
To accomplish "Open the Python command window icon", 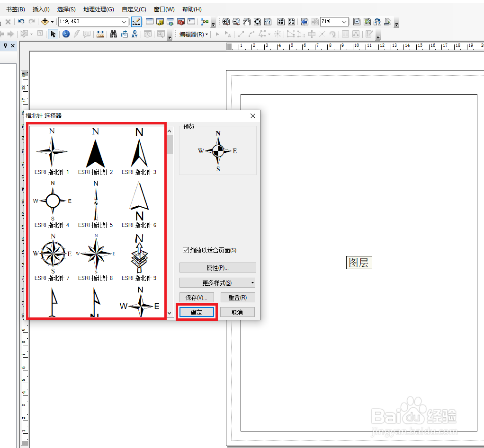I will [191, 22].
